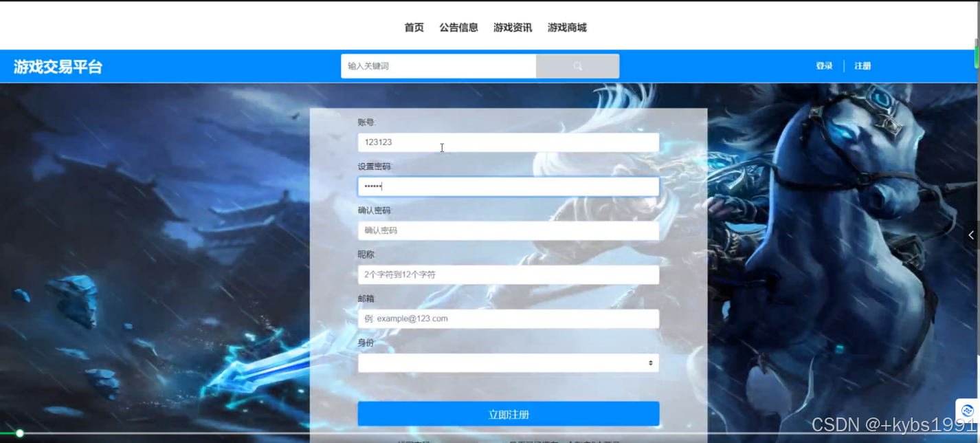
Task: Focus the 输入关键词 search field
Action: 438,66
